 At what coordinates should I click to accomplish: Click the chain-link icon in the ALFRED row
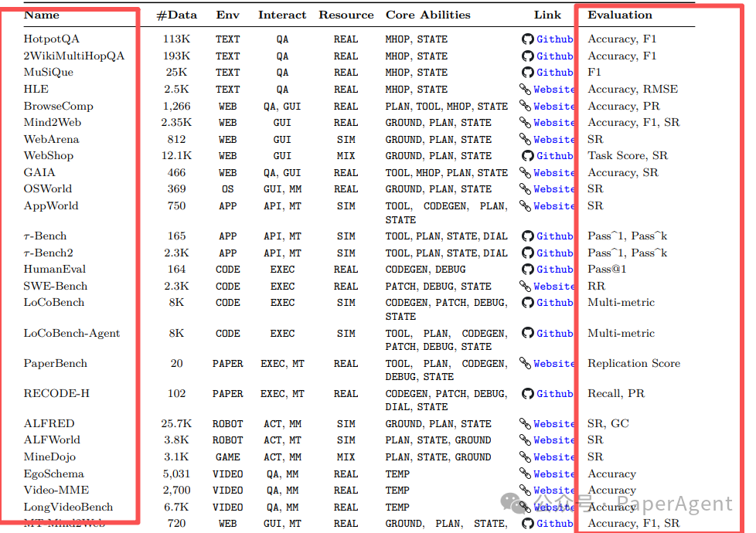[525, 423]
